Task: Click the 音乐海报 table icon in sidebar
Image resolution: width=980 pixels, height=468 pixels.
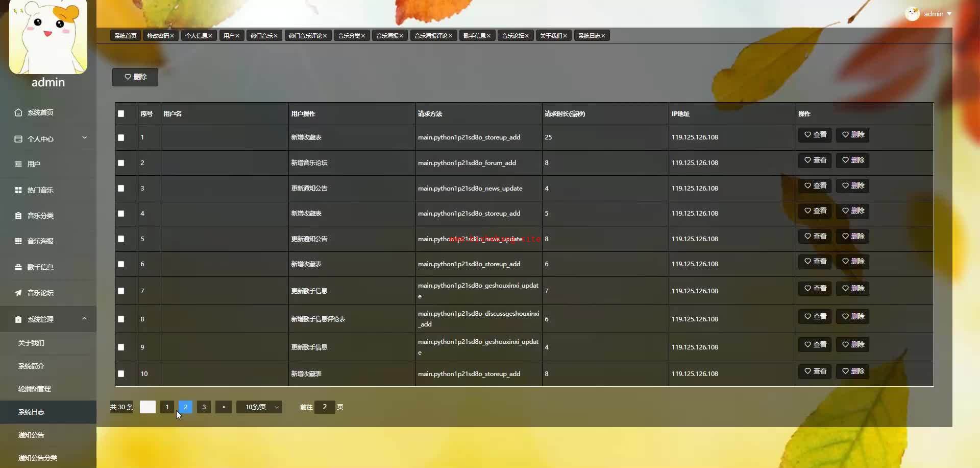Action: 18,241
